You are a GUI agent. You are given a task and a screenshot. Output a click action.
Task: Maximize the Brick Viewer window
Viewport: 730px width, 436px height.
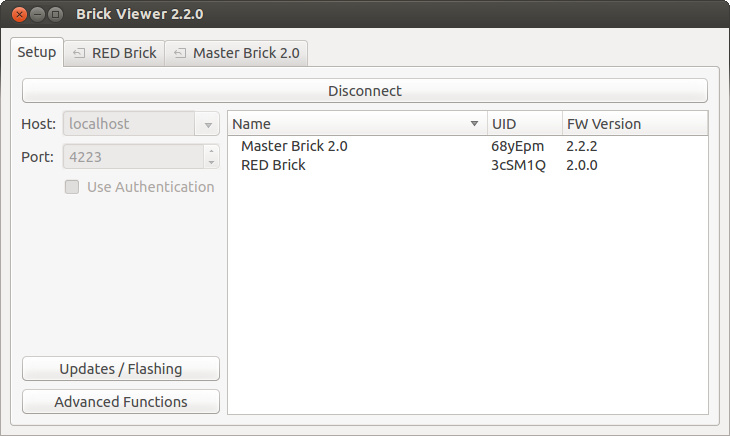click(x=55, y=14)
